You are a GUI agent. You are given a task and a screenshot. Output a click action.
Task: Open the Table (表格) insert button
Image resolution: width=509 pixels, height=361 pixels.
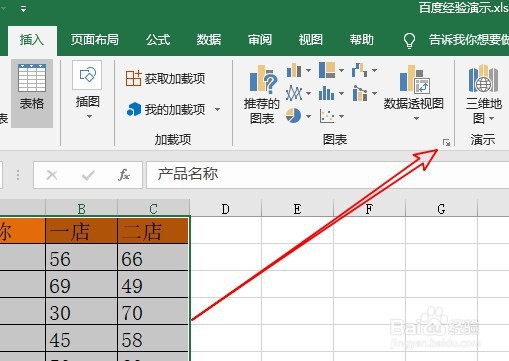[x=32, y=93]
